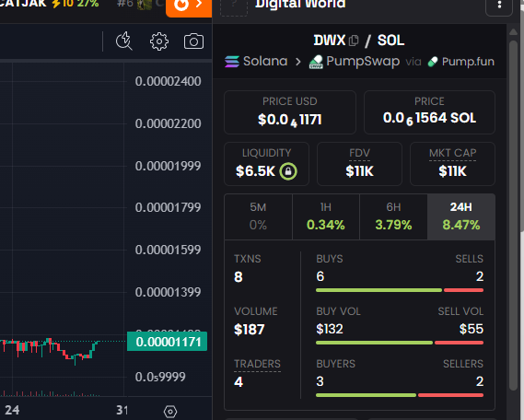This screenshot has width=524, height=420.
Task: Click the PRICE in SOL box
Action: click(429, 112)
